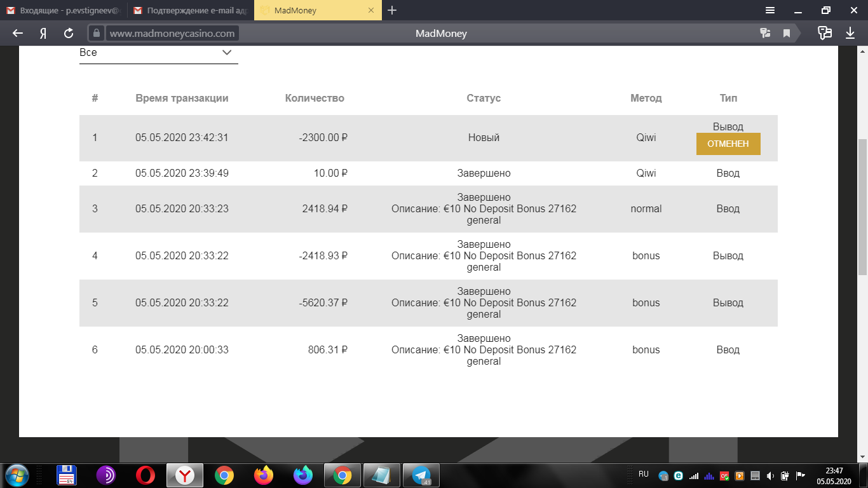Close the MadMoney tab
Screen dimensions: 868x488
click(370, 10)
